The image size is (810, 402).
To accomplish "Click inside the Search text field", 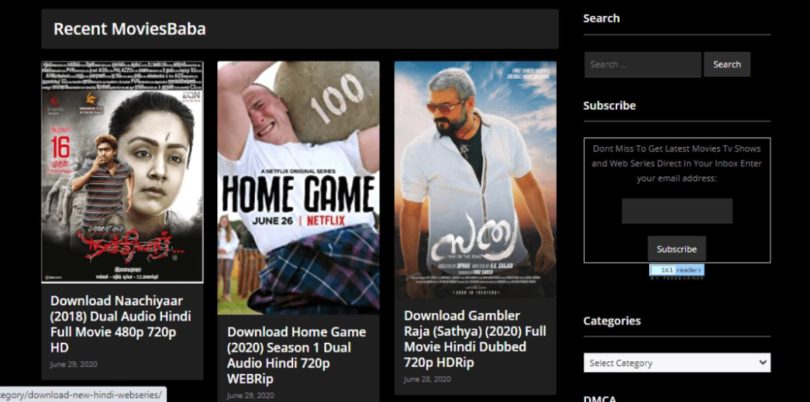I will 643,65.
